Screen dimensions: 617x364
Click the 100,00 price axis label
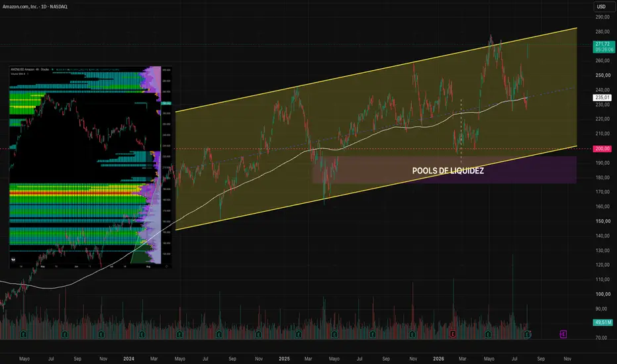pyautogui.click(x=602, y=294)
